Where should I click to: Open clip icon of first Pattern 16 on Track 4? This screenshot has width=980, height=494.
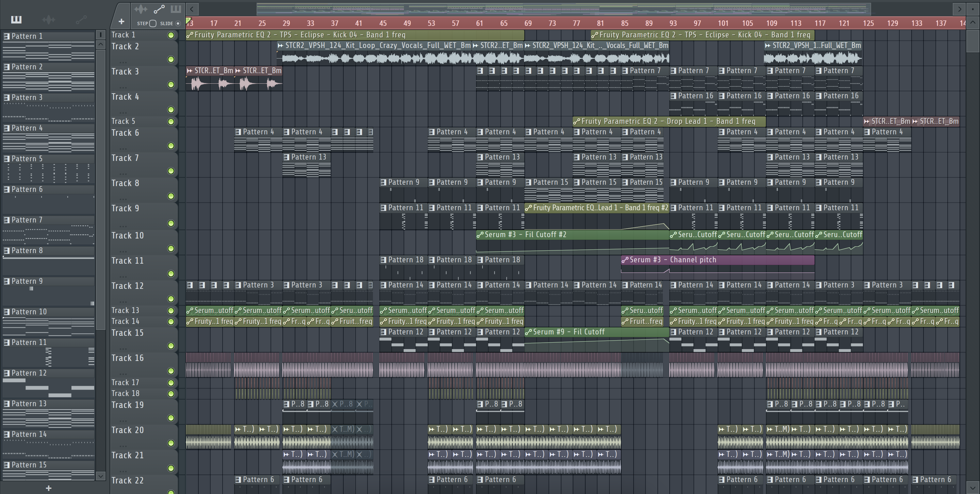click(x=673, y=96)
